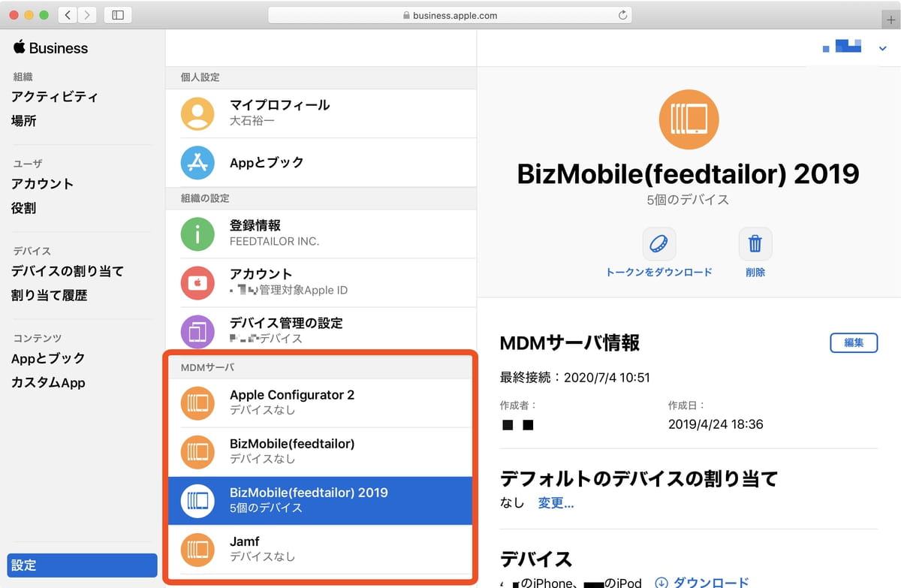The height and width of the screenshot is (588, 901).
Task: Click the デバイス管理の設定 purple devices icon
Action: (x=197, y=331)
